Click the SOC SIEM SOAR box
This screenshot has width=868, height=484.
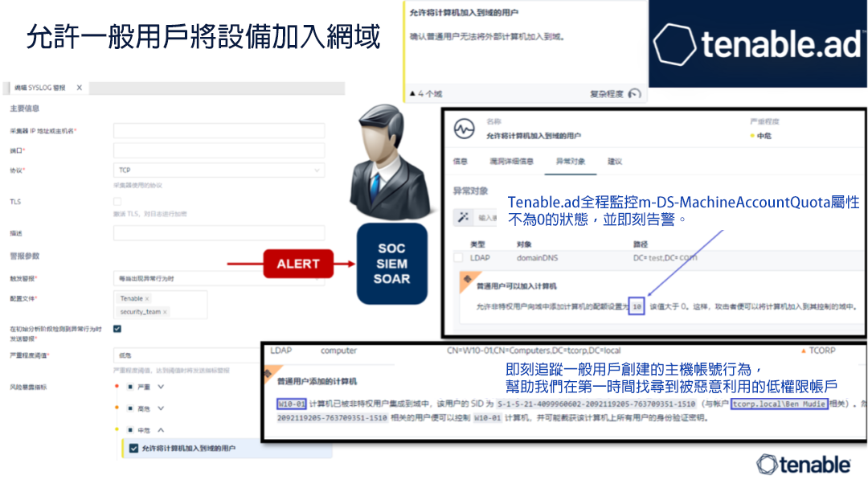392,265
